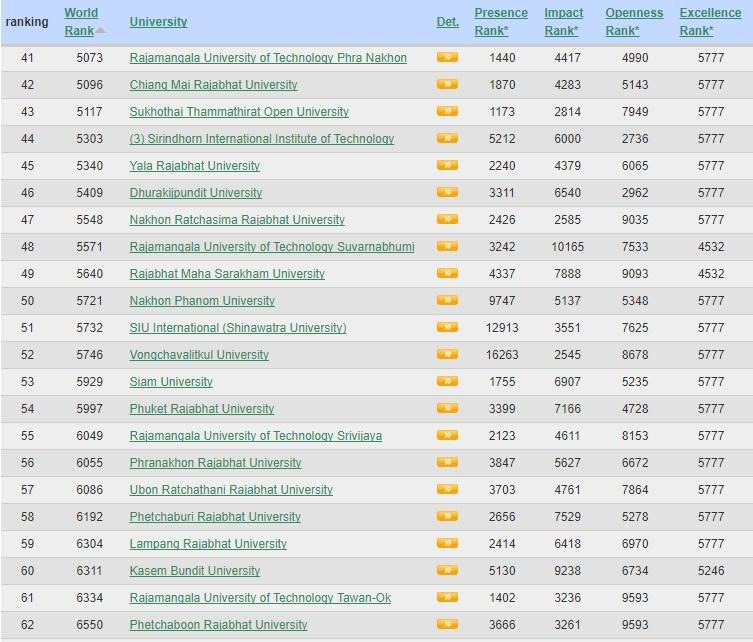753x642 pixels.
Task: Select excellence rank value 5246
Action: (x=711, y=570)
